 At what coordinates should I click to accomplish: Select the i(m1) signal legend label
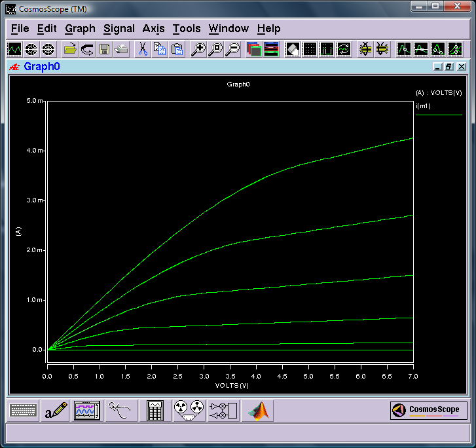click(423, 106)
